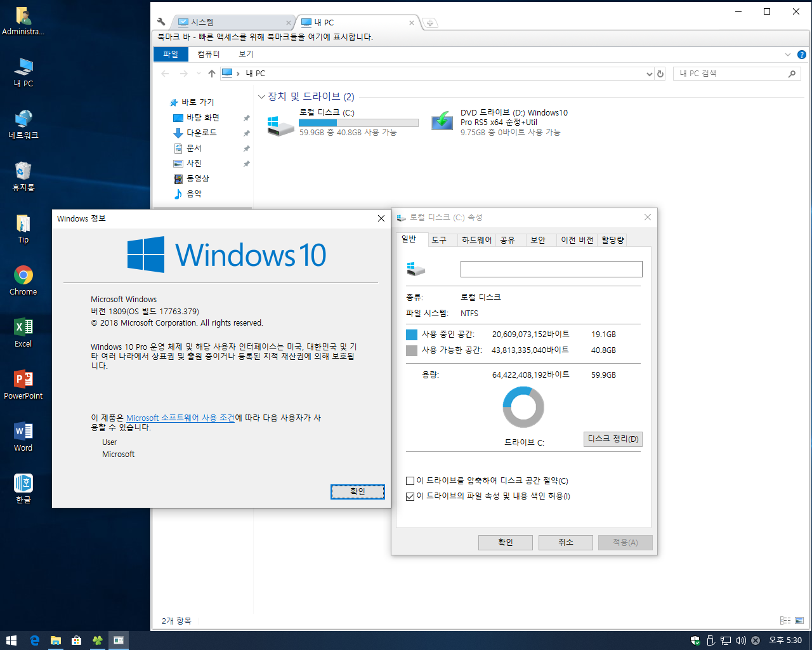Click the C: drive usage bar
This screenshot has height=650, width=812.
[358, 123]
